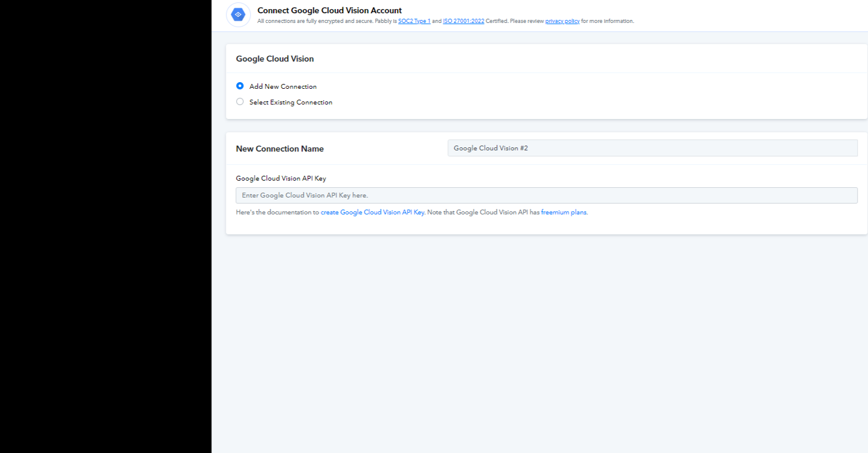Screen dimensions: 868x453
Task: Click the Google Cloud Vision API Key label
Action: tap(281, 179)
